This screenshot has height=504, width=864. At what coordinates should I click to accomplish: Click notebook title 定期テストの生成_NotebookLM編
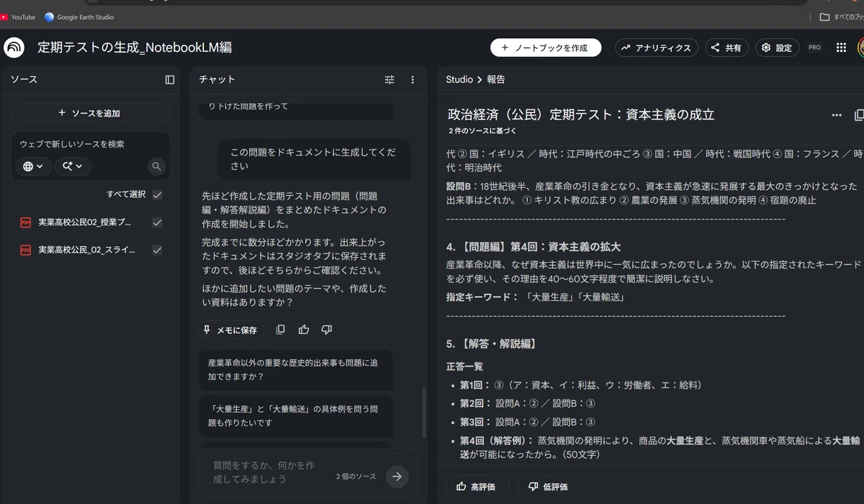click(x=135, y=48)
